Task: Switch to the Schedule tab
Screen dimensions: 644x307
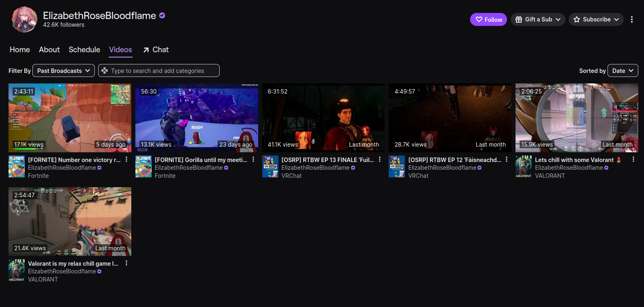Action: (x=84, y=49)
